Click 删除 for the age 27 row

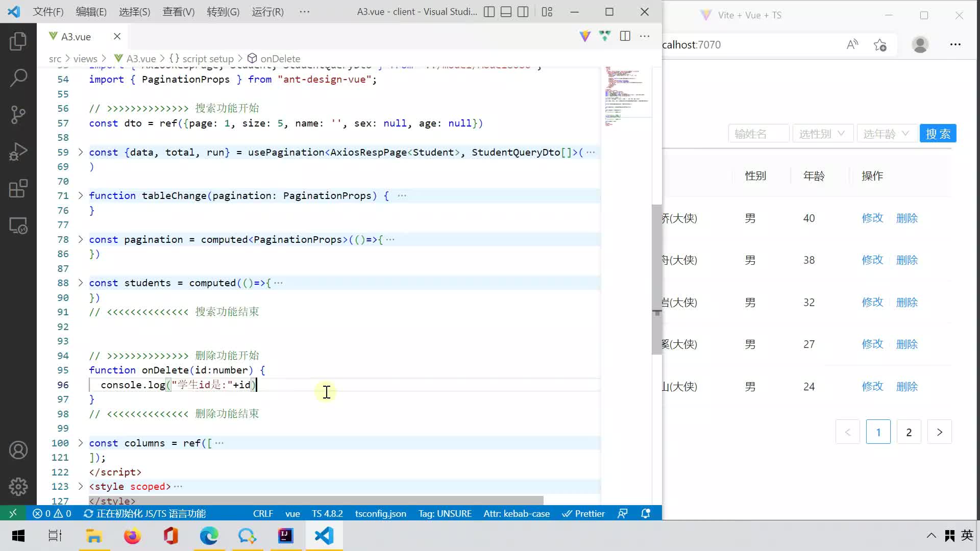(907, 344)
